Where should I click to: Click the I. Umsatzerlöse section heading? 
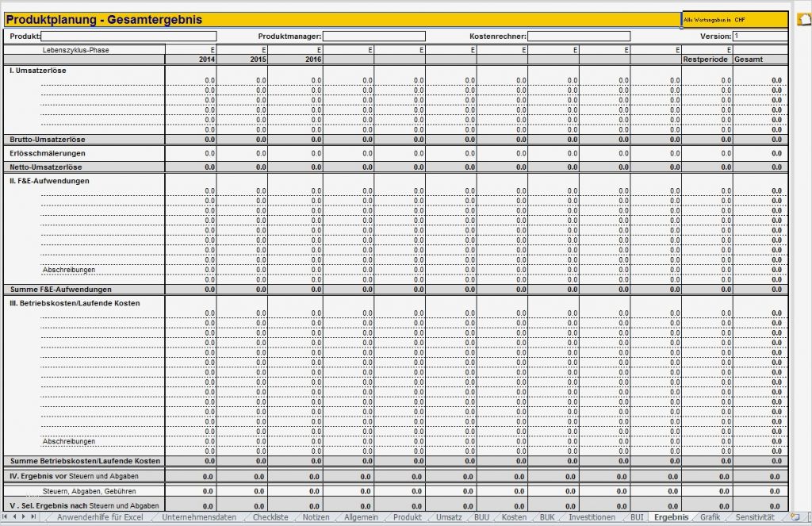click(x=38, y=71)
